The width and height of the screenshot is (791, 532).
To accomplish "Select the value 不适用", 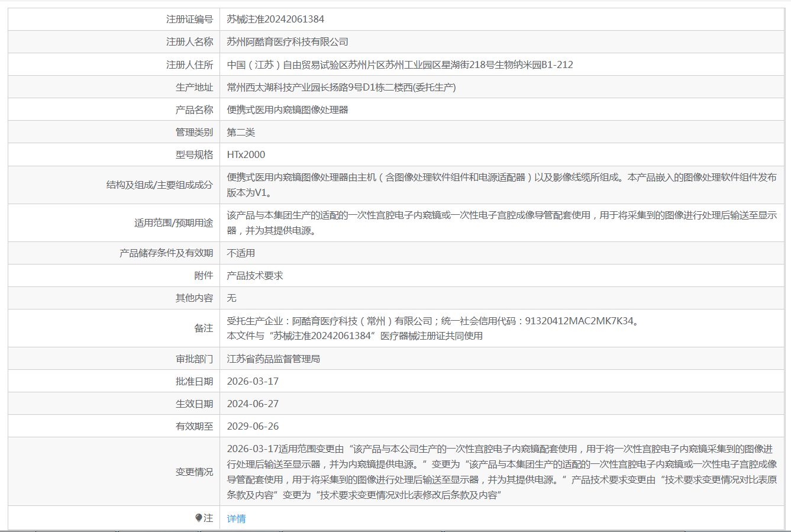I will tap(241, 253).
